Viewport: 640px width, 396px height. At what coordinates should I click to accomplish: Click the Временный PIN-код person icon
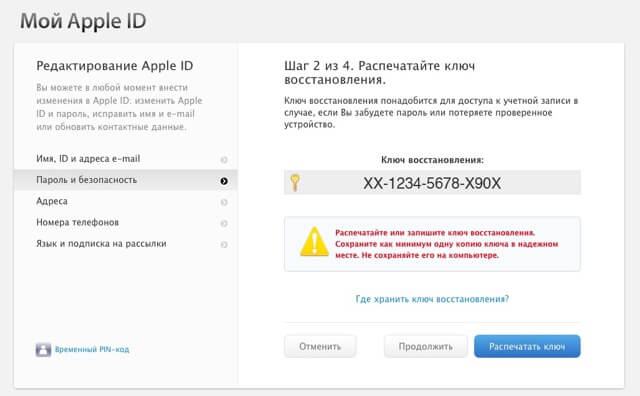(x=43, y=349)
